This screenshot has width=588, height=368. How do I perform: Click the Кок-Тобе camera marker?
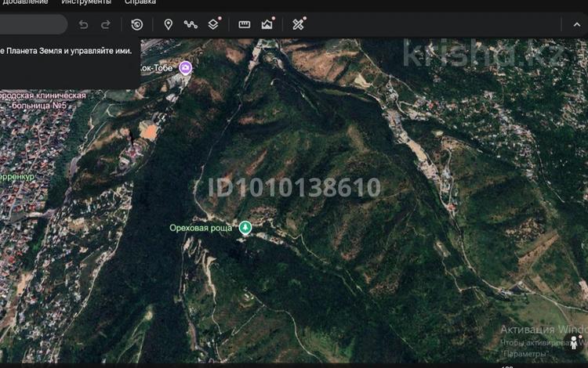pos(185,68)
